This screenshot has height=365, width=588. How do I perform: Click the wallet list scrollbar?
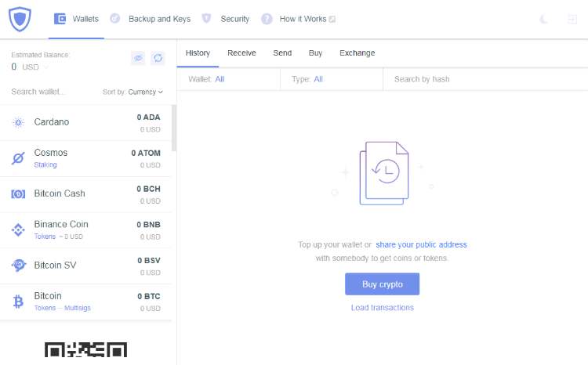pyautogui.click(x=174, y=128)
